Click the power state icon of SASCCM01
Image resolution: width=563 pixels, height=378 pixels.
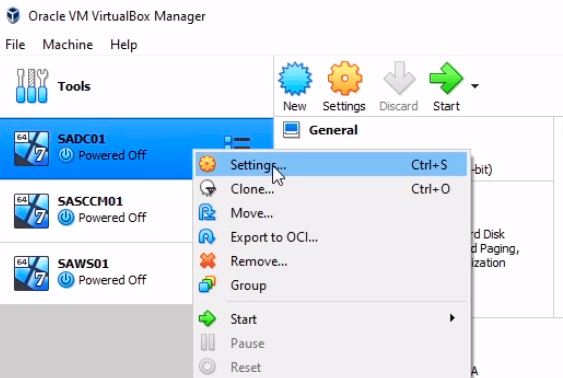tap(66, 217)
